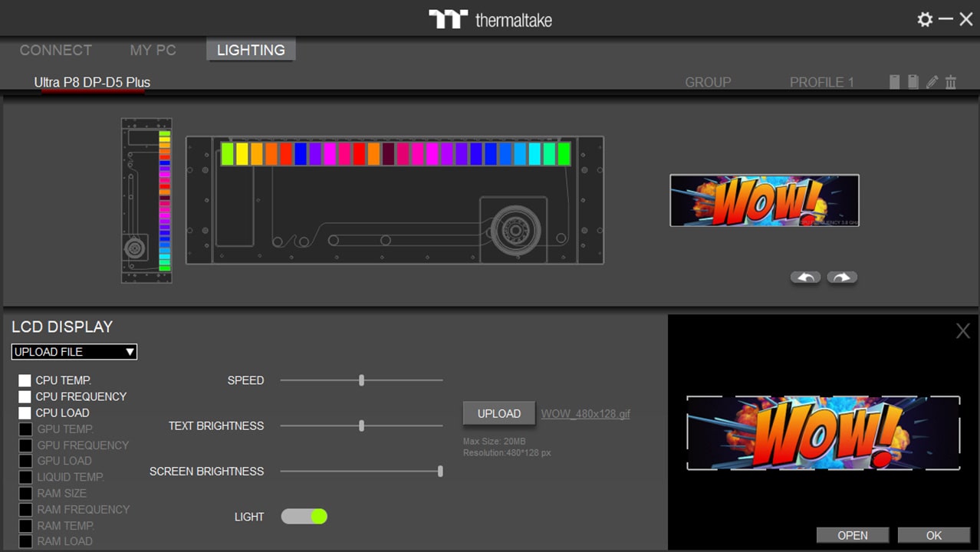The height and width of the screenshot is (552, 980).
Task: Click the double-page copy profile icon
Action: [x=913, y=82]
